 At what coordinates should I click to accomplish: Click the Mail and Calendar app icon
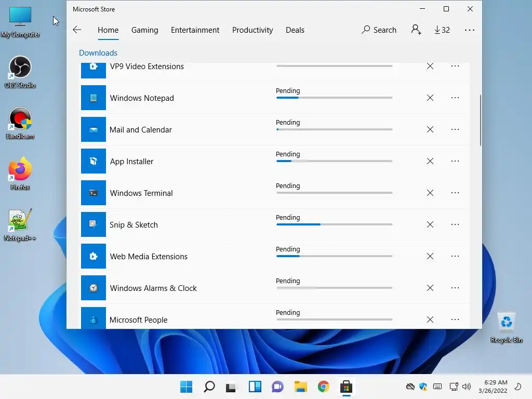(94, 129)
